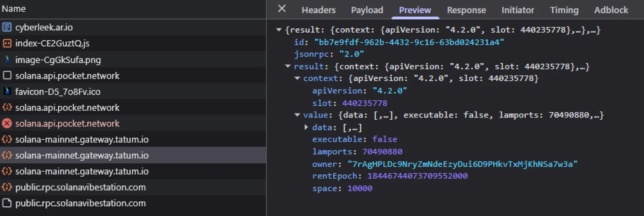Switch to the Response tab

pyautogui.click(x=467, y=10)
